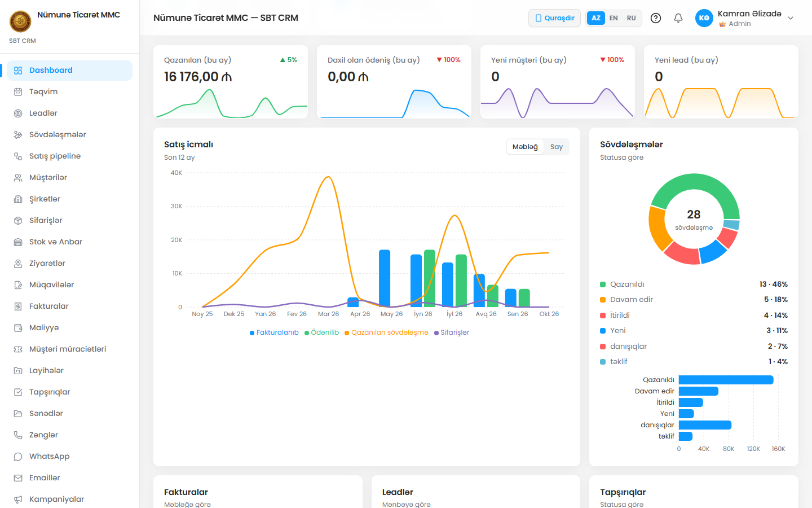Open the Təqvim calendar icon in sidebar

(18, 92)
